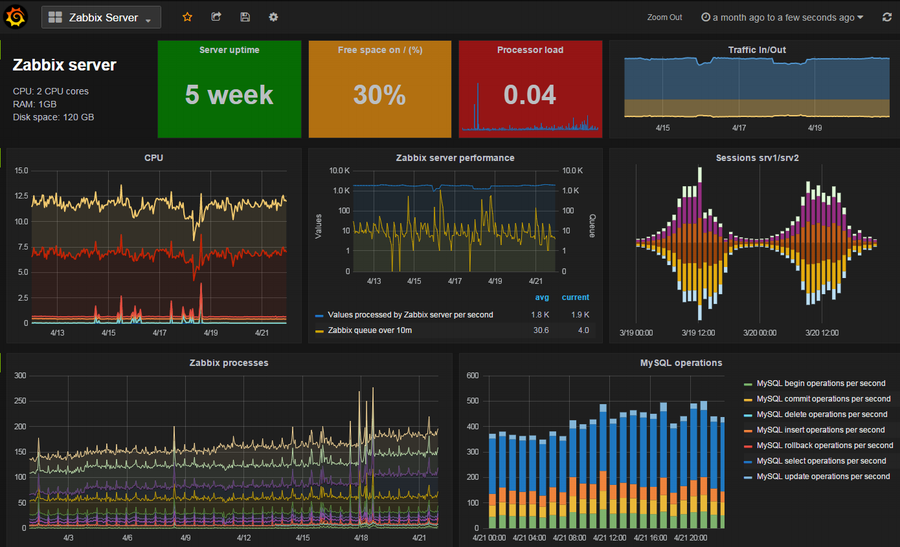
Task: Toggle MySQL select operations per second series
Action: 821,460
